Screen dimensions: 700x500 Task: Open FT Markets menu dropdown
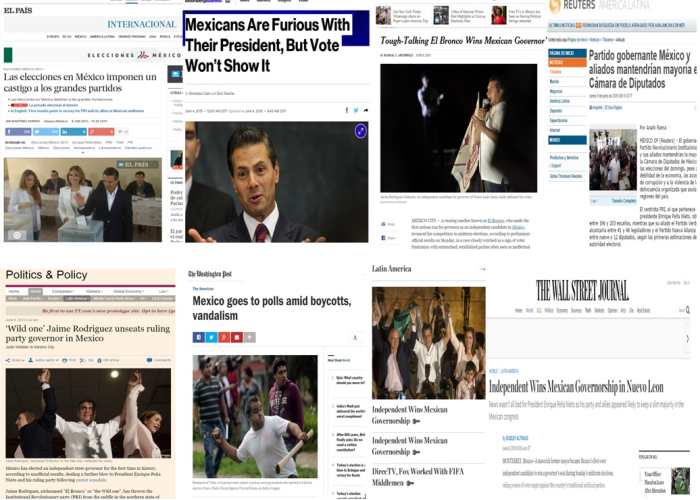point(94,291)
